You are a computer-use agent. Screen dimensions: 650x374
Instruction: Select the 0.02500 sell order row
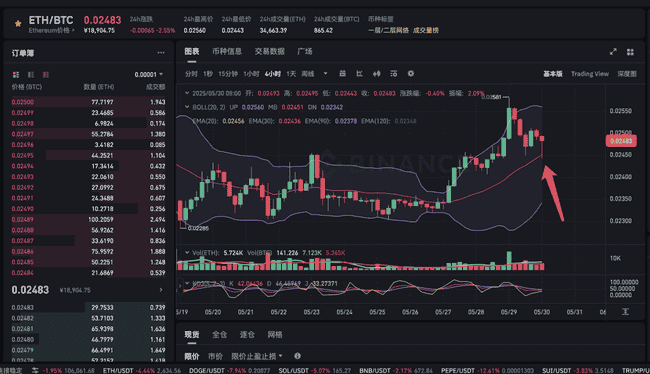[x=88, y=102]
